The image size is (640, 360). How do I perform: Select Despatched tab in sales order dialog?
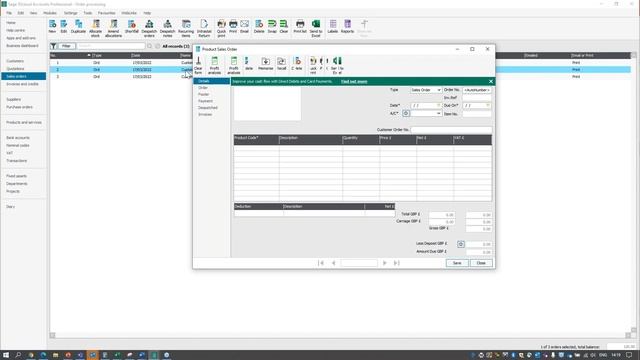tap(208, 108)
